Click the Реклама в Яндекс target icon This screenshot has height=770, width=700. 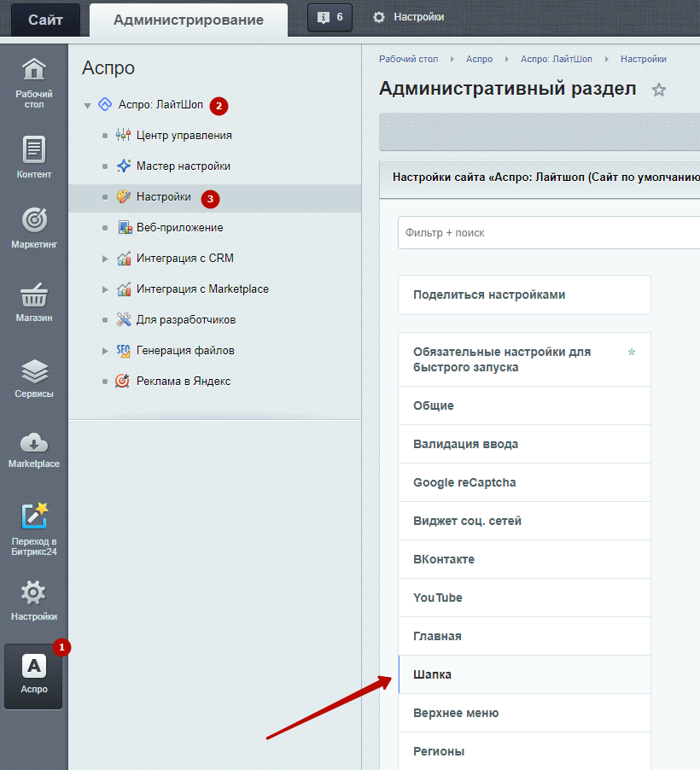click(x=122, y=381)
